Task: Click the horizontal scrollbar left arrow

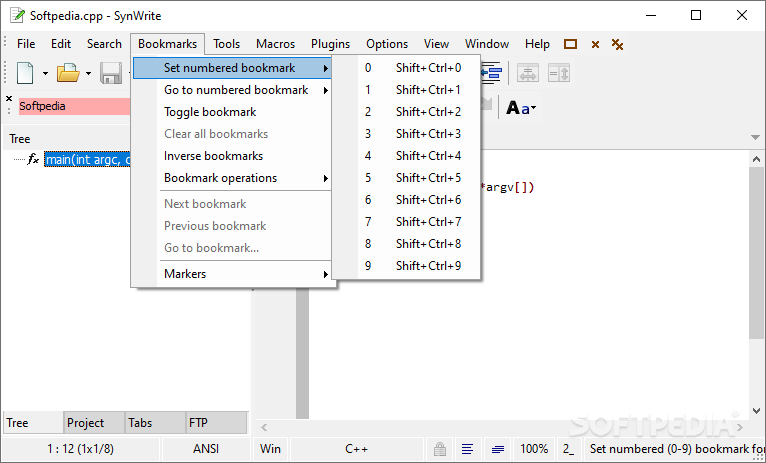Action: 264,427
